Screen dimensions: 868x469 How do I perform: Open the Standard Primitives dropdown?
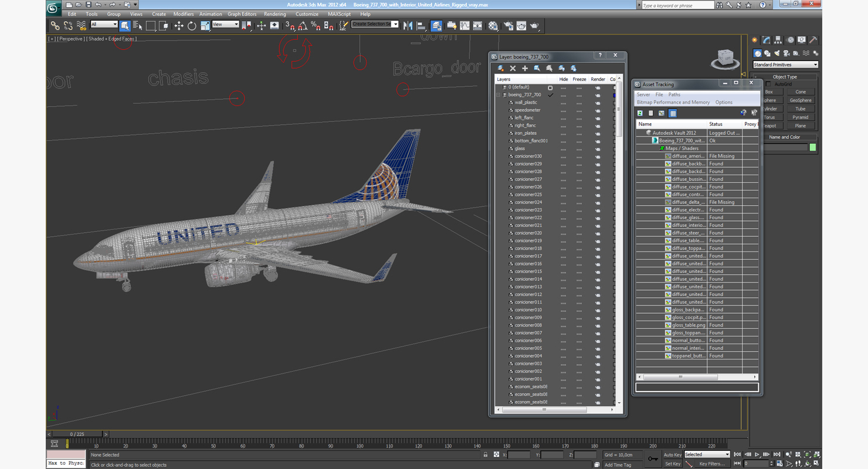785,64
